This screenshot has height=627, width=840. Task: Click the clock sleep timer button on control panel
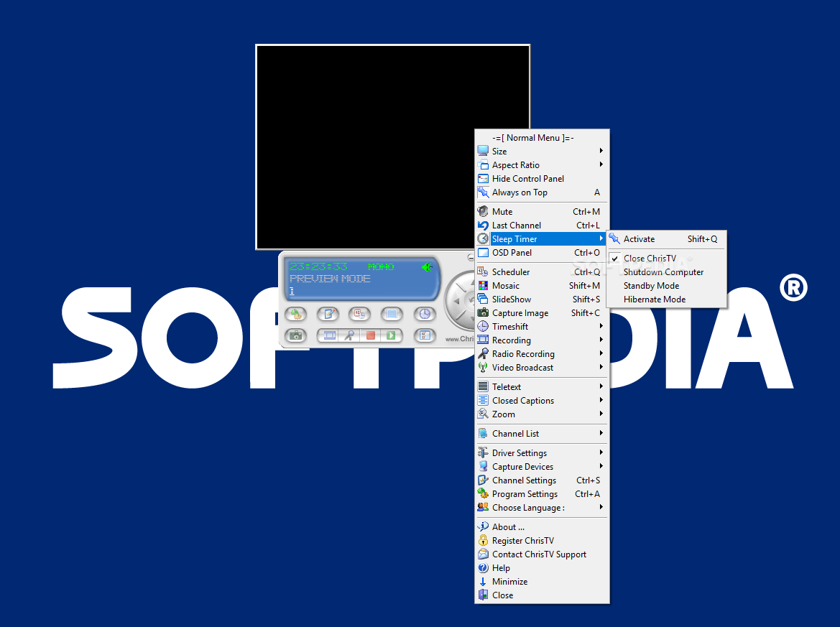(x=424, y=314)
